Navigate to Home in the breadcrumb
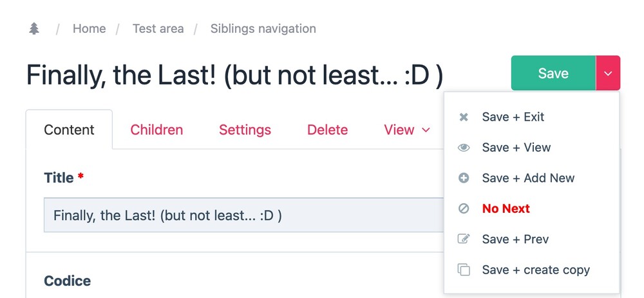644x298 pixels. point(89,29)
